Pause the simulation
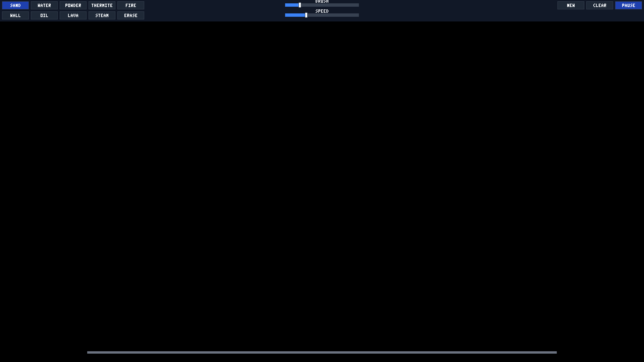The width and height of the screenshot is (644, 362). pyautogui.click(x=629, y=5)
